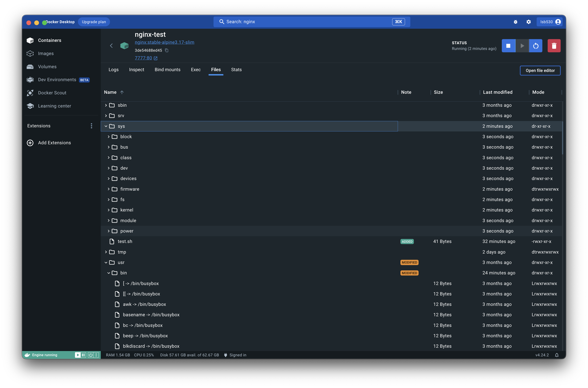588x388 pixels.
Task: Collapse the sys folder
Action: point(106,126)
